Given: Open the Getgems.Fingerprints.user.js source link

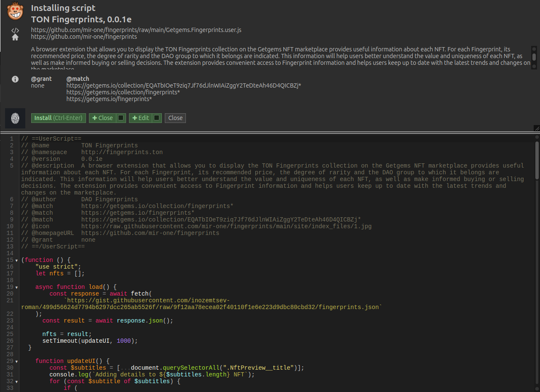Looking at the screenshot, I should 136,30.
